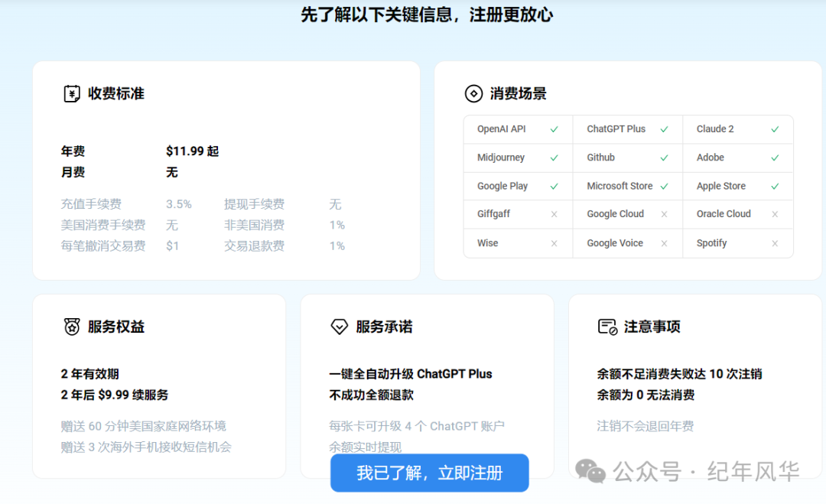This screenshot has height=504, width=826.
Task: Click the 消费场景 diamond circle icon
Action: (x=473, y=94)
